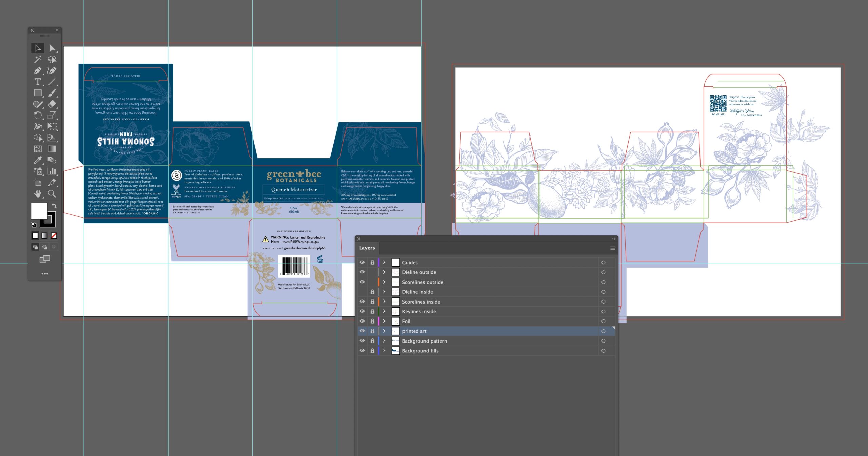Screen dimensions: 868x456
Task: Choose the Perspective Grid tool
Action: pos(52,138)
